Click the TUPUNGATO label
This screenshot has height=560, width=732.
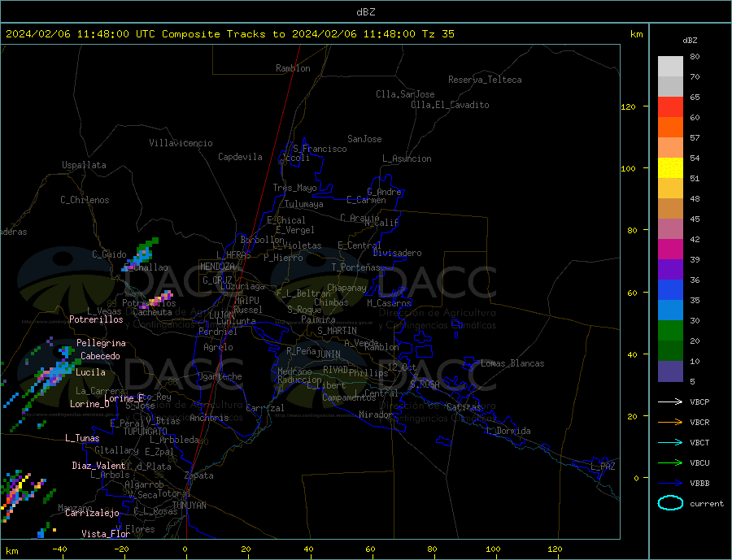coord(146,432)
